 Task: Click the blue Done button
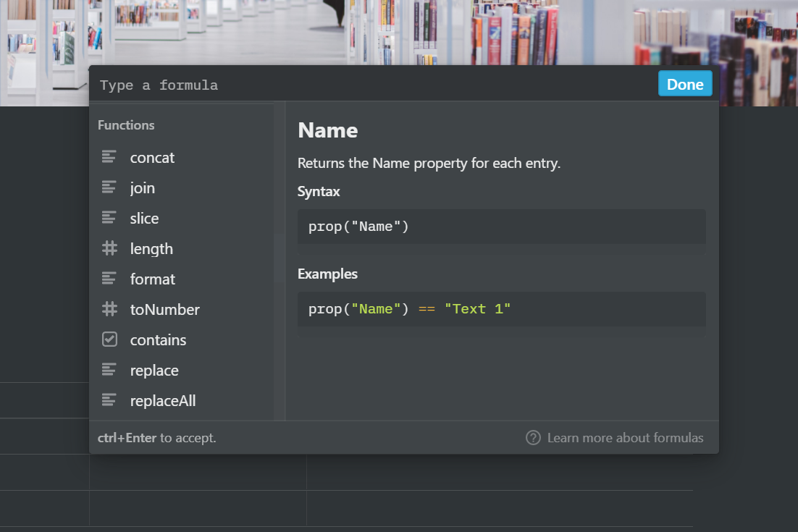click(x=685, y=84)
